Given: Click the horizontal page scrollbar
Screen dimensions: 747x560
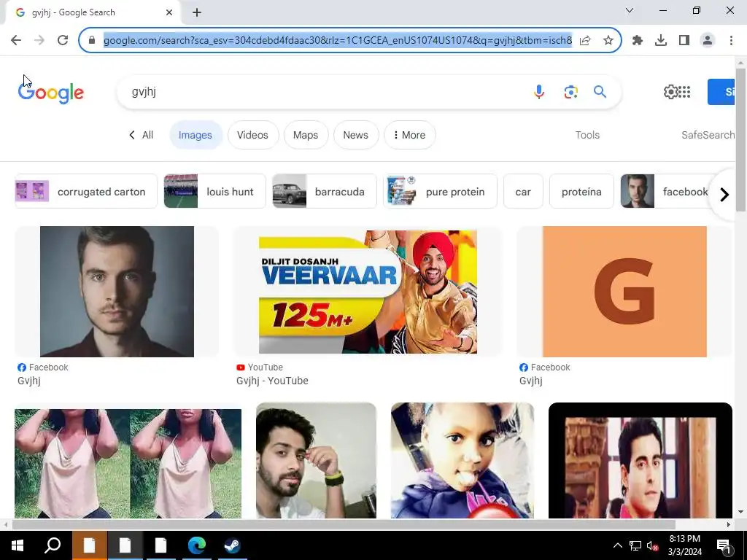Looking at the screenshot, I should click(x=343, y=524).
